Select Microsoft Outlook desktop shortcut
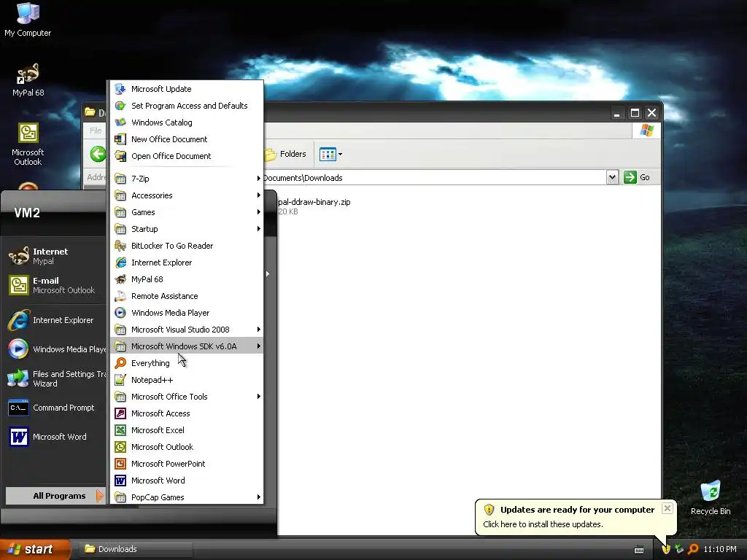Image resolution: width=747 pixels, height=560 pixels. 28,144
